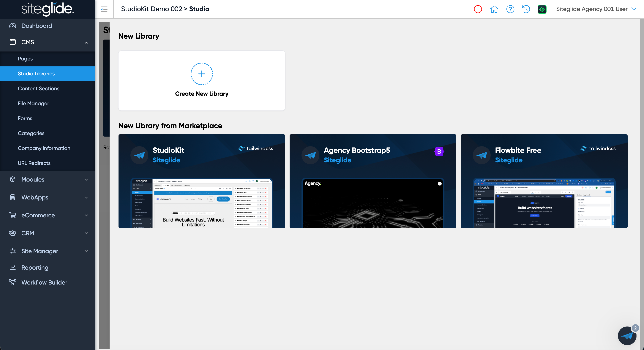Image resolution: width=644 pixels, height=350 pixels.
Task: Click the Agency Bootstrap5 card title
Action: point(357,150)
